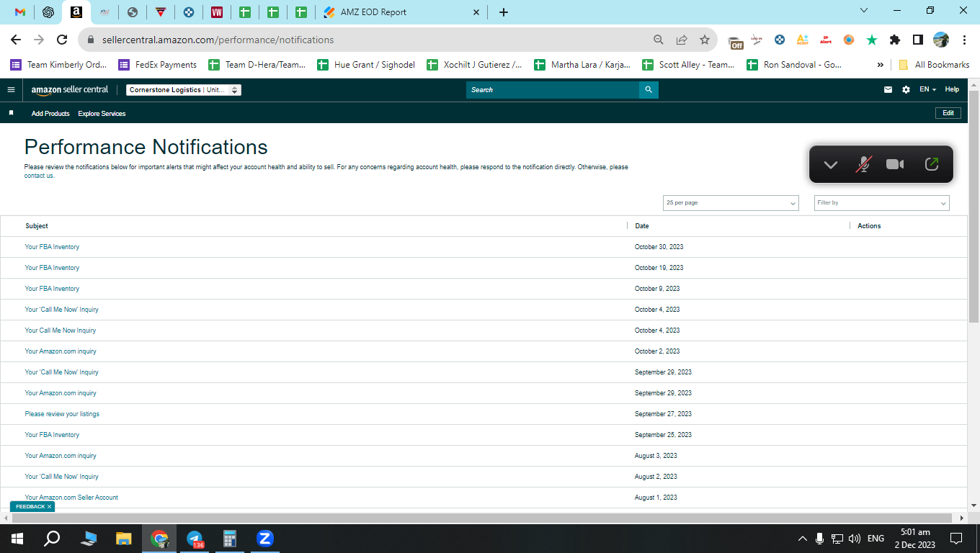This screenshot has height=553, width=980.
Task: Open Explore Services in the Seller Central bar
Action: coord(102,114)
